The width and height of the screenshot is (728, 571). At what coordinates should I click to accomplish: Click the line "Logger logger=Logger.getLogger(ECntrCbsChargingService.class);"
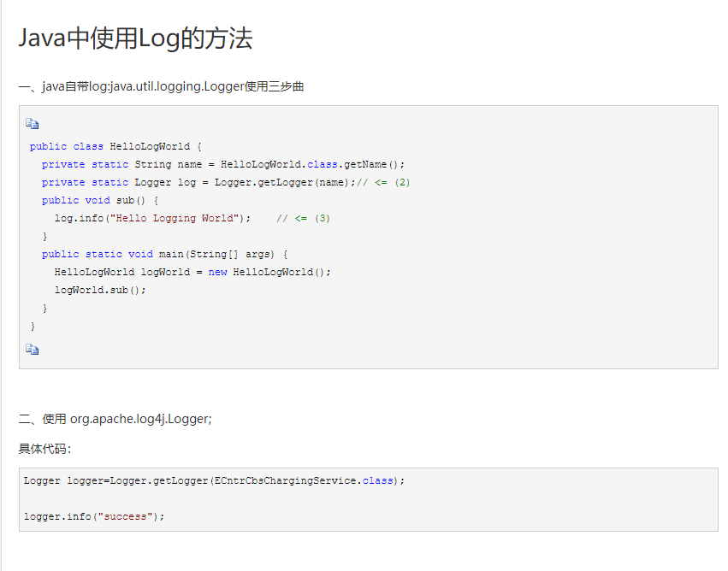click(x=214, y=481)
